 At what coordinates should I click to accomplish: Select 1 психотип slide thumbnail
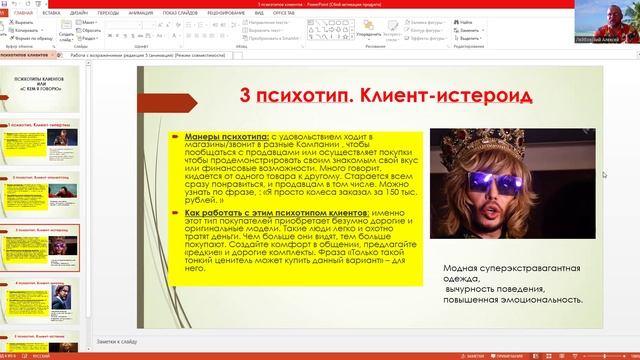[40, 142]
